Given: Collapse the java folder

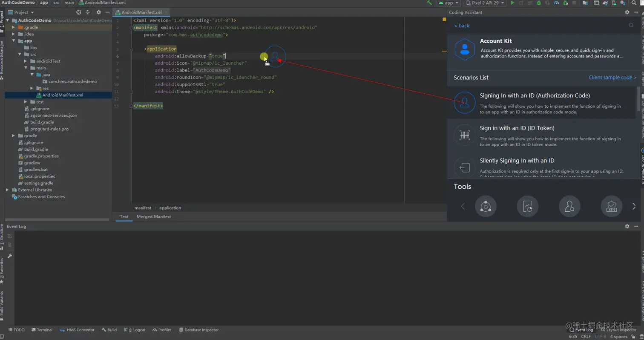Looking at the screenshot, I should (x=32, y=75).
